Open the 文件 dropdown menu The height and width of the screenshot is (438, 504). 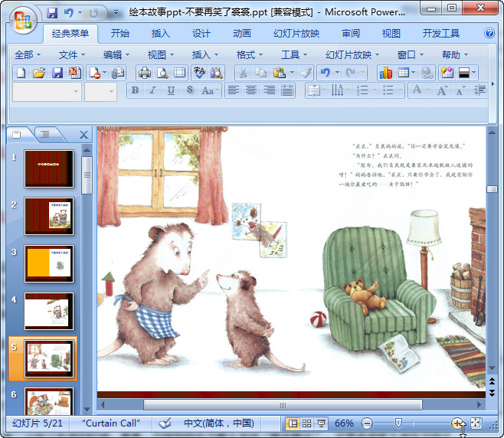coord(72,55)
